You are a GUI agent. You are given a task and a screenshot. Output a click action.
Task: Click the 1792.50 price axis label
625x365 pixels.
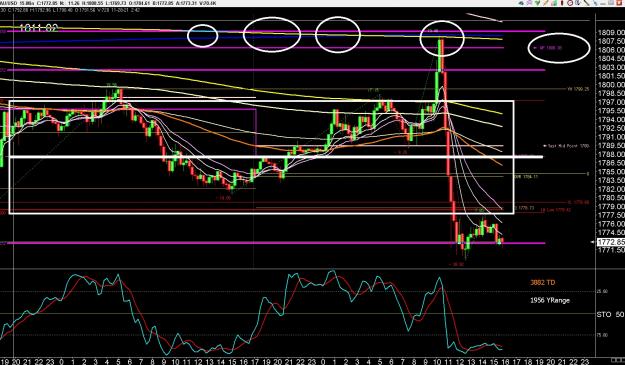tap(611, 128)
